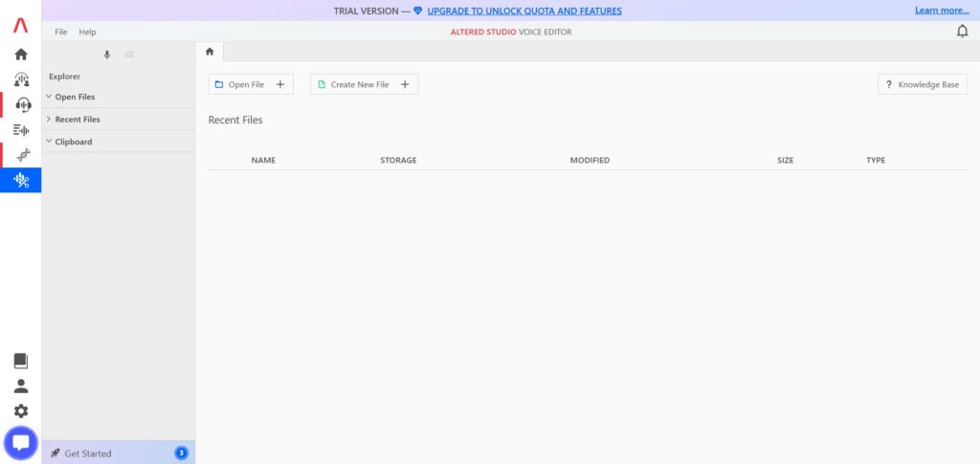Image resolution: width=980 pixels, height=464 pixels.
Task: Open the voice group microphone sidebar icon
Action: coord(21,79)
